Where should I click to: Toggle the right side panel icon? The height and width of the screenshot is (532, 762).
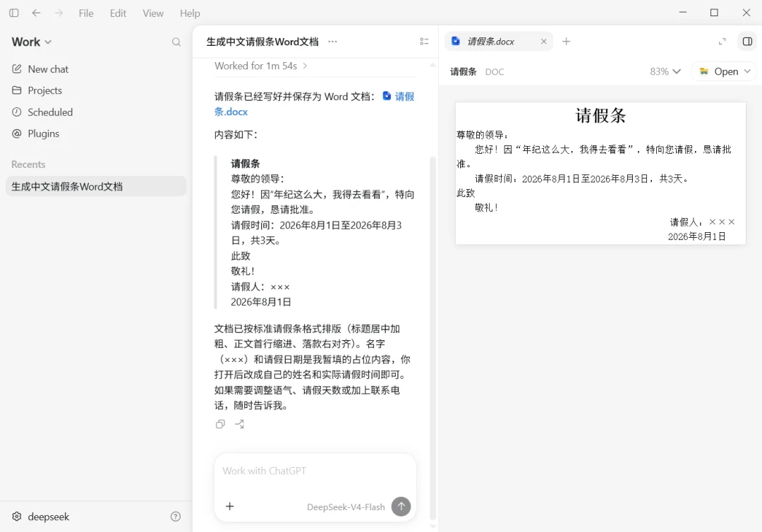747,42
